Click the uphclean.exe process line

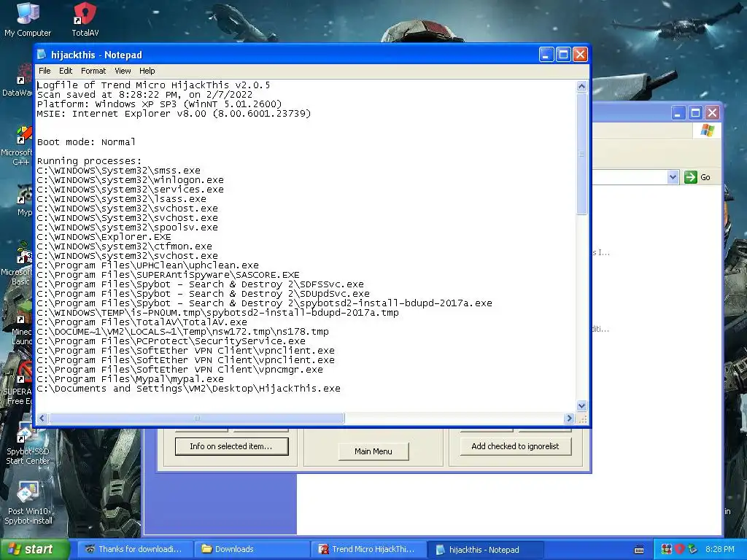click(x=147, y=265)
